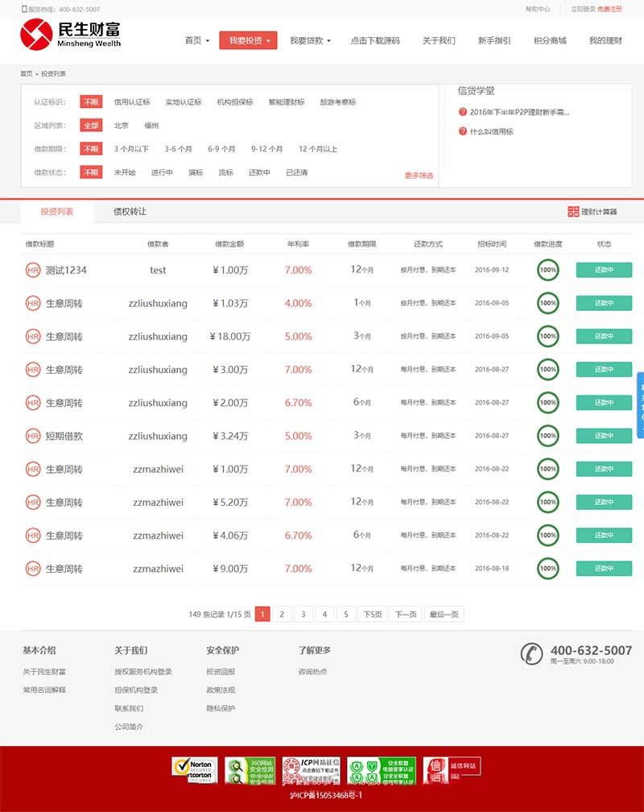Click the red question icon beside 什么叫信用标

point(463,131)
